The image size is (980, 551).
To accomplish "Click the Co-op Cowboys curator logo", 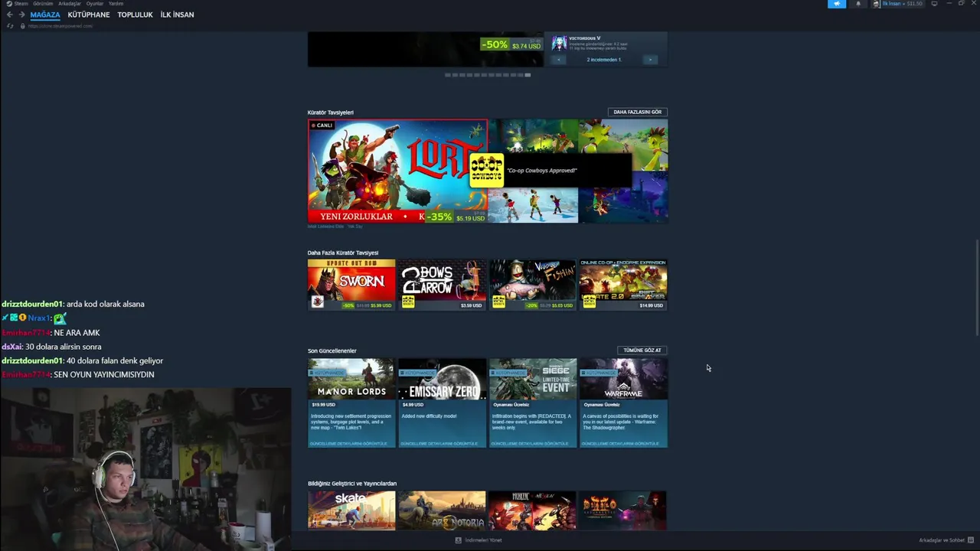I will click(486, 171).
